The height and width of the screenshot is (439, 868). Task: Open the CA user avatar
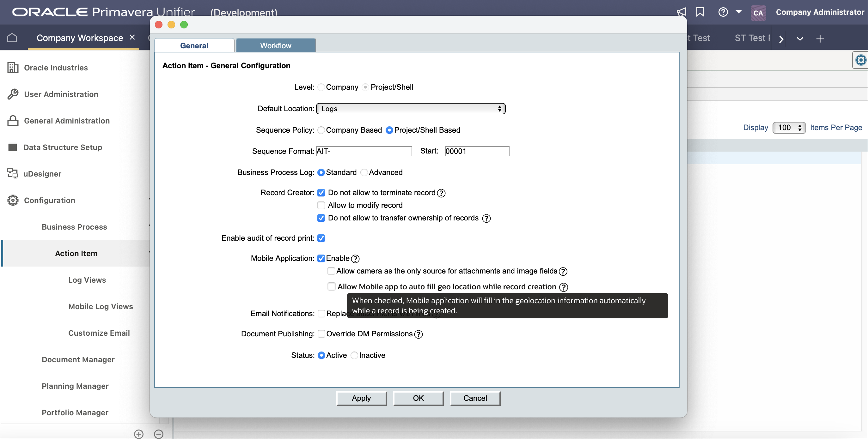tap(758, 13)
